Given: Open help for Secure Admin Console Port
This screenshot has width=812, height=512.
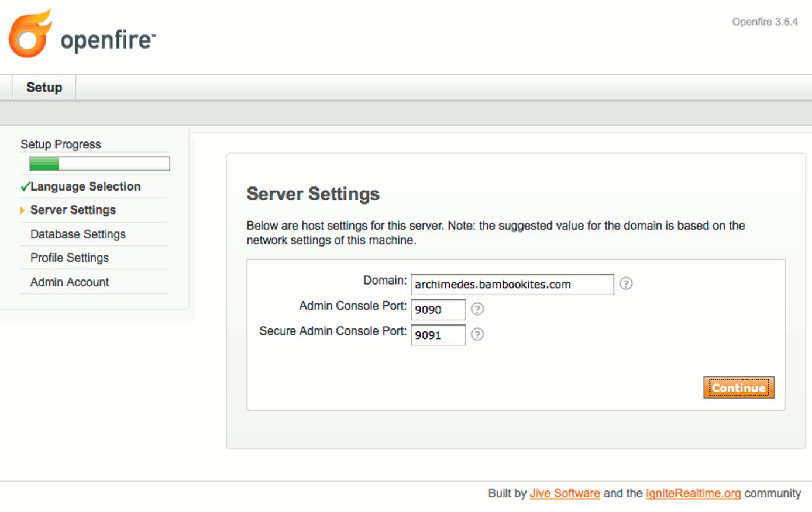Looking at the screenshot, I should point(477,335).
